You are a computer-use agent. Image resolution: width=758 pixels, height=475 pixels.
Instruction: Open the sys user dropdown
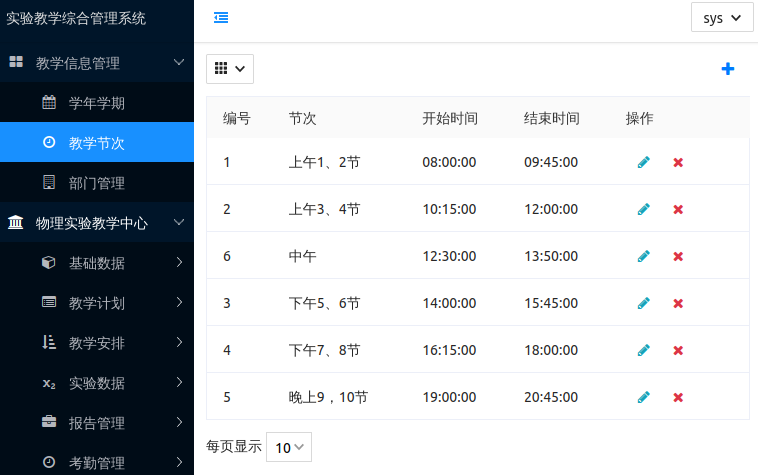pyautogui.click(x=721, y=18)
